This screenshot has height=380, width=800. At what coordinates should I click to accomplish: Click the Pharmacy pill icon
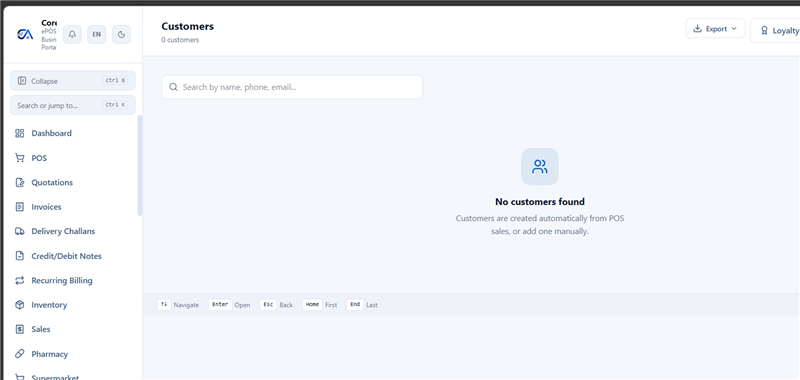click(x=20, y=354)
